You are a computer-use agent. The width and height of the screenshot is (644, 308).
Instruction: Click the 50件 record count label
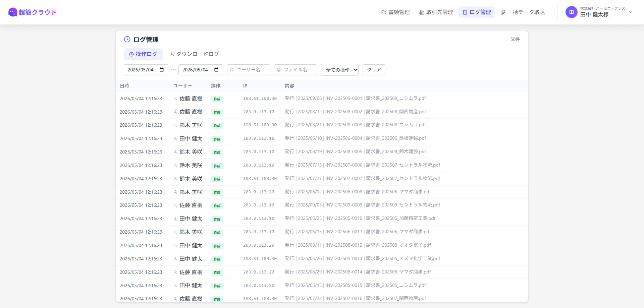pos(515,39)
